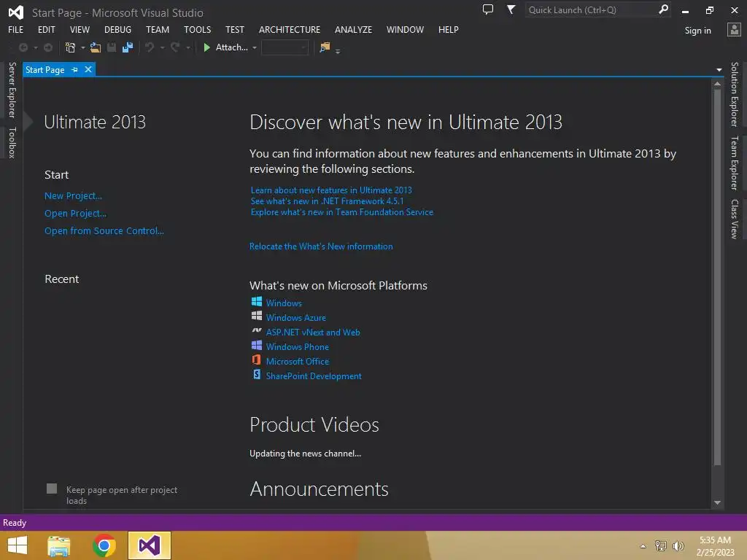747x560 pixels.
Task: Collapse the Start Page left pane arrow
Action: 28,122
